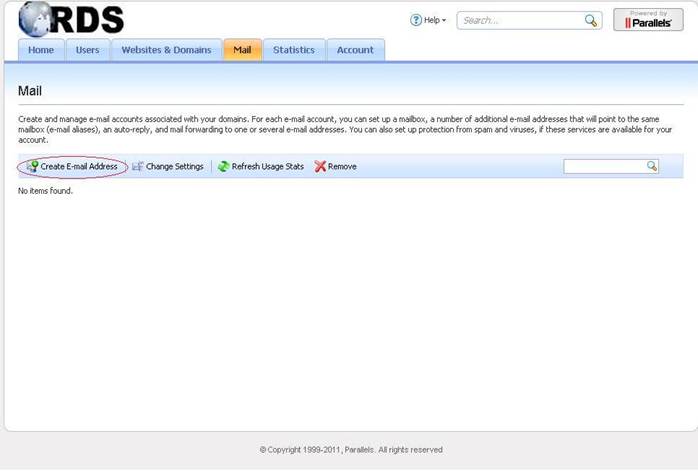698x471 pixels.
Task: Switch to the Home tab
Action: (41, 50)
